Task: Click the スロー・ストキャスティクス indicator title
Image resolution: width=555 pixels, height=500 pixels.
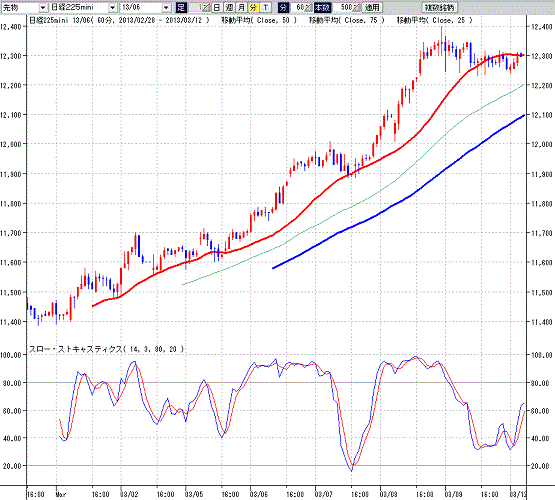Action: (105, 349)
